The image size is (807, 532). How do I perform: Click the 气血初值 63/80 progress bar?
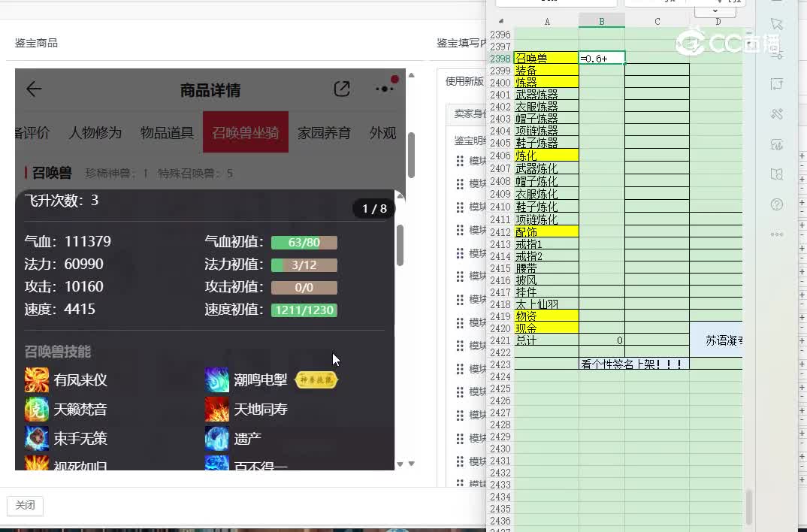point(304,243)
